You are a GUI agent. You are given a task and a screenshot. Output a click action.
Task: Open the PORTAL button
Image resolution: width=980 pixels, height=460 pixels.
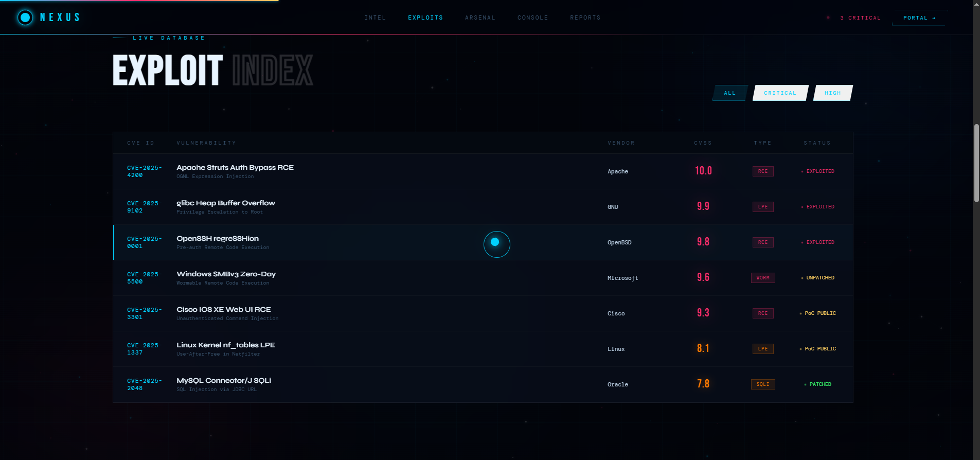(920, 18)
